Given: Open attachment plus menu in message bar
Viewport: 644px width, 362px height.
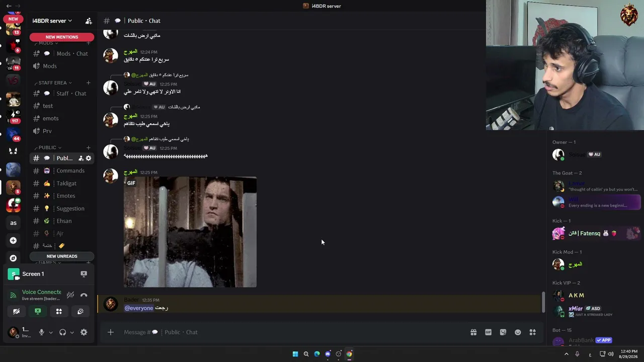Looking at the screenshot, I should coord(111,332).
